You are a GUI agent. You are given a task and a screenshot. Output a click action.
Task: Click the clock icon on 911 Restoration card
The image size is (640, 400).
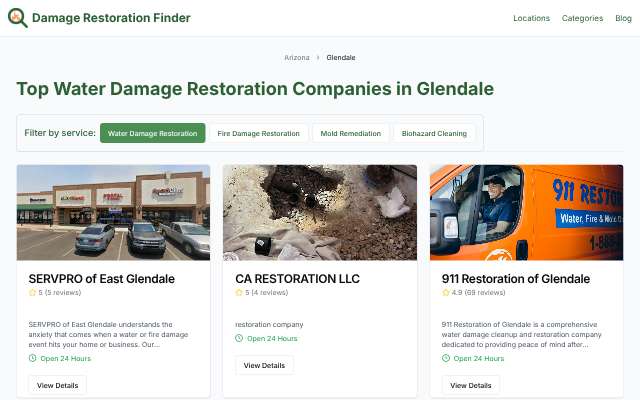pos(446,358)
